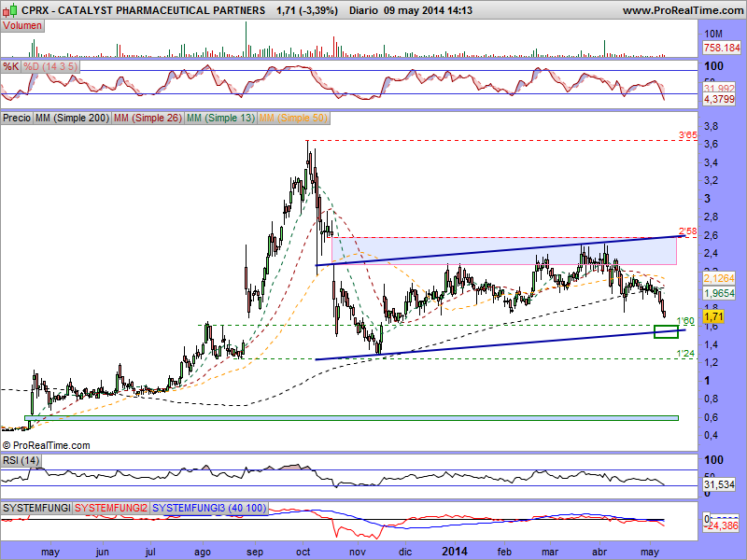The height and width of the screenshot is (560, 747).
Task: Open the www.ProRealTime.com link
Action: 683,10
